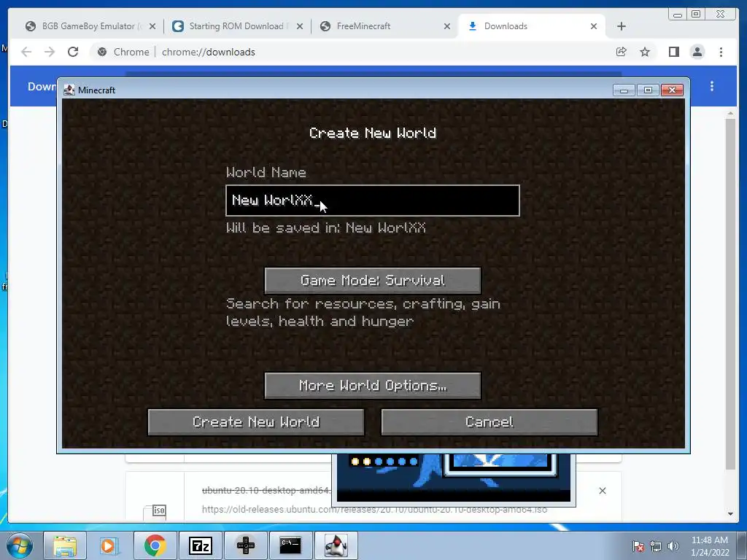Open Windows Media Player from taskbar
This screenshot has height=560, width=747.
point(109,545)
